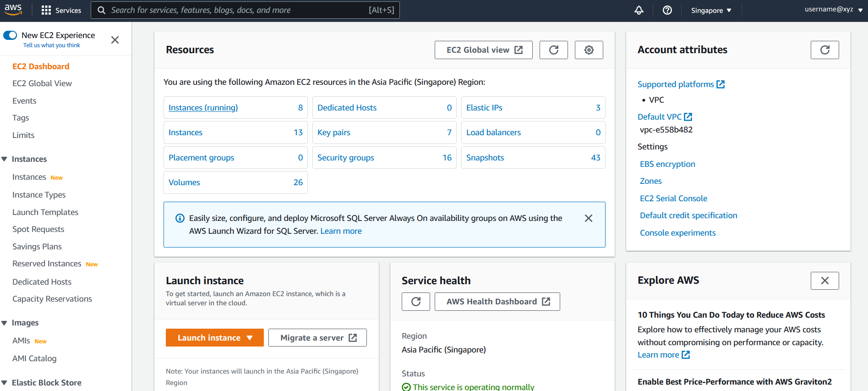Click Migrate a server button

pyautogui.click(x=317, y=338)
